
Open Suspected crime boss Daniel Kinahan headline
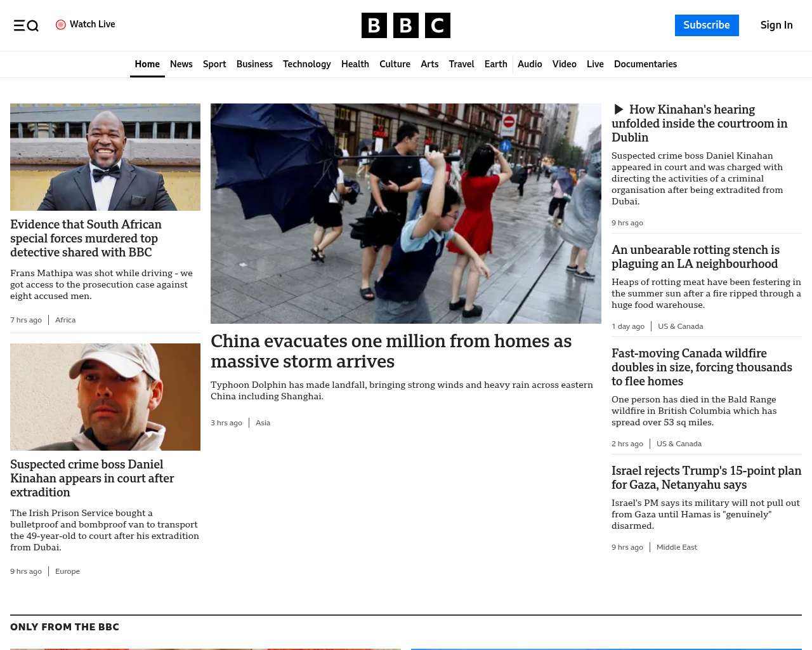[92, 478]
